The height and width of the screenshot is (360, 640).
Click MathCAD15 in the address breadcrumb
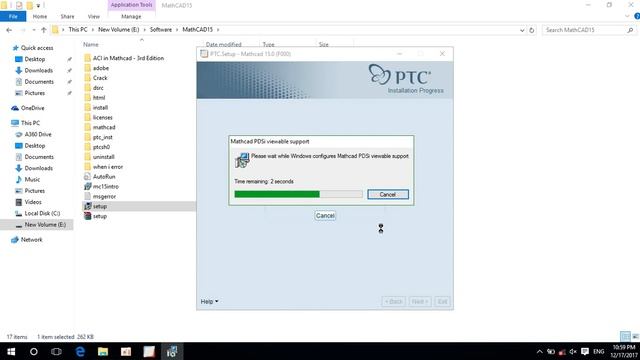198,30
